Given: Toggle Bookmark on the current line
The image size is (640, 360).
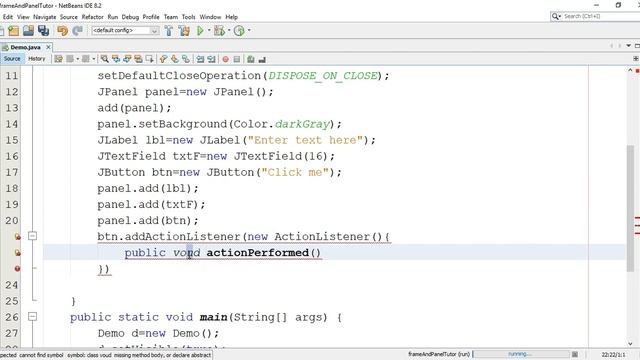Looking at the screenshot, I should pos(186,59).
